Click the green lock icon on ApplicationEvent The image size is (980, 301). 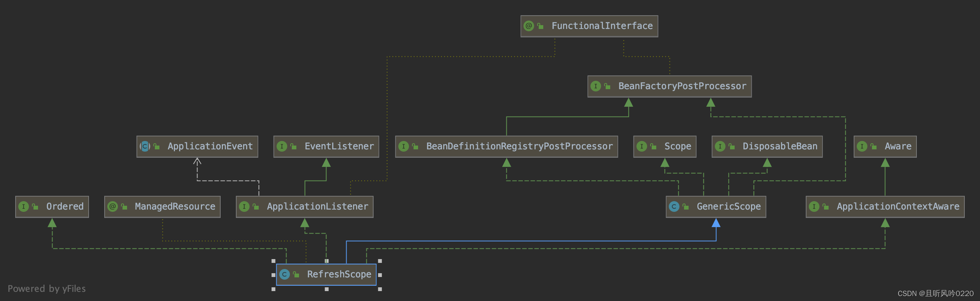(156, 146)
